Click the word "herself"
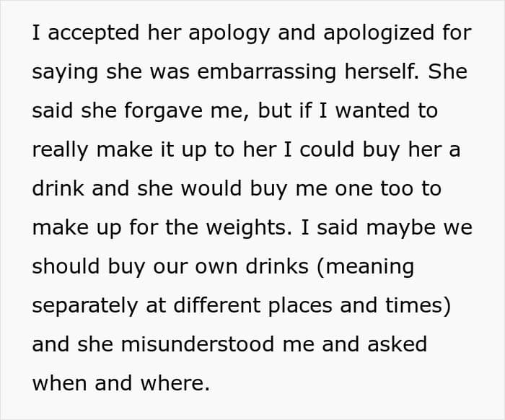 [382, 71]
